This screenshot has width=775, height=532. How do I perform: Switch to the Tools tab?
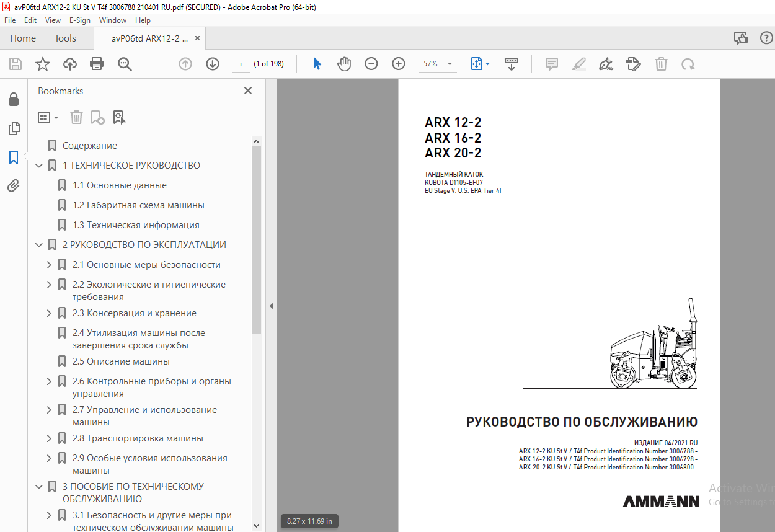(x=65, y=38)
